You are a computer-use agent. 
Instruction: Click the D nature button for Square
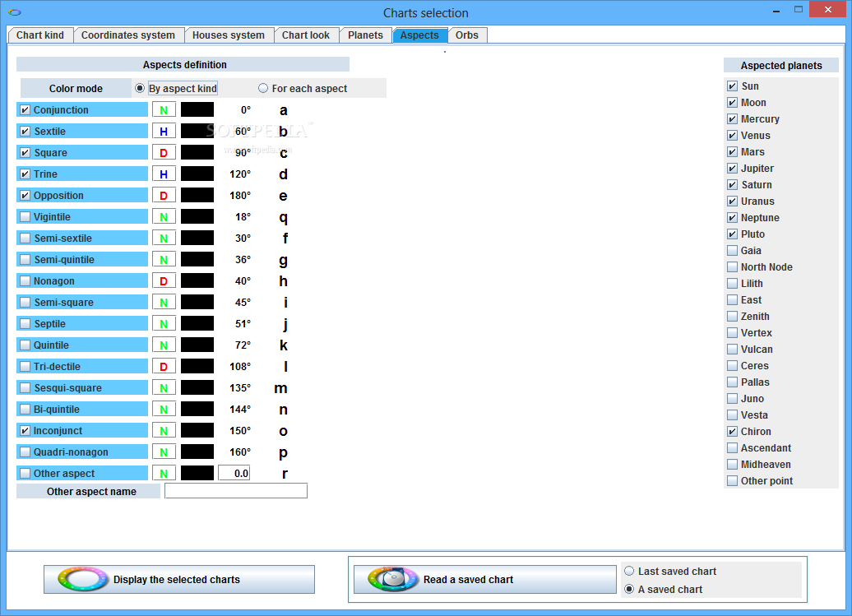164,153
